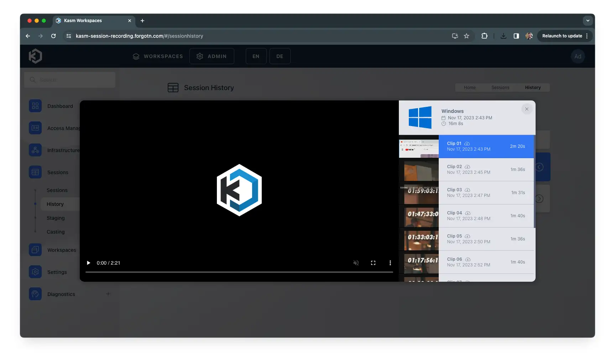
Task: Download Clip 01 using cloud icon
Action: (467, 144)
